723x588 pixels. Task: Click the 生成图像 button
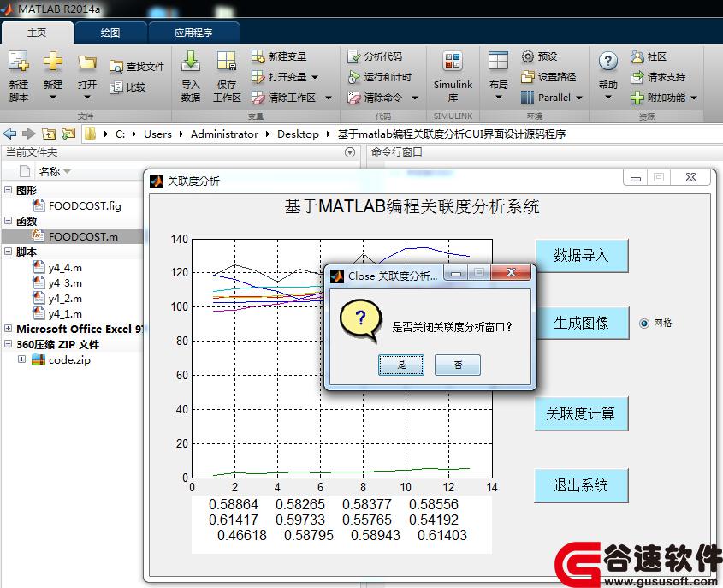(x=582, y=323)
